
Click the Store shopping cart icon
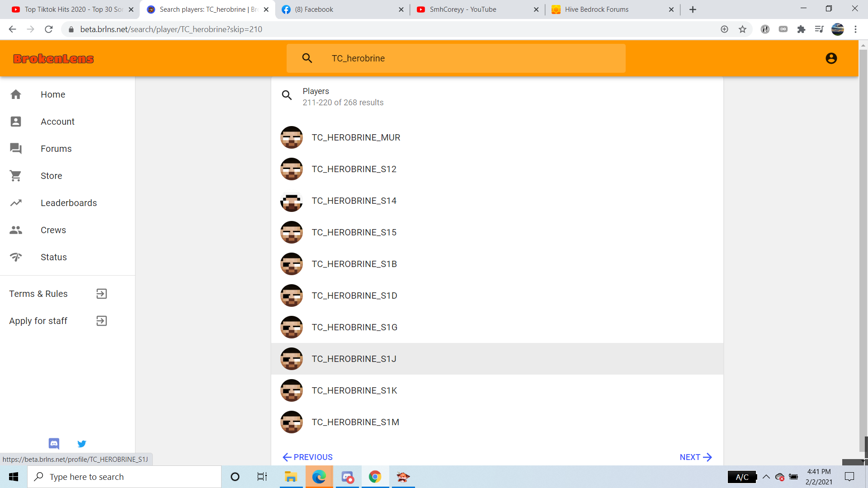[x=16, y=176]
